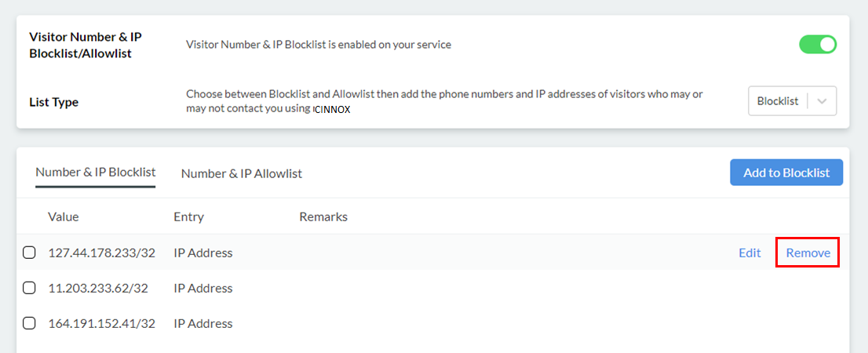Screen dimensions: 868x353
Task: Click the Visitor Number & IP Blocklist/Allowlist heading
Action: (86, 45)
